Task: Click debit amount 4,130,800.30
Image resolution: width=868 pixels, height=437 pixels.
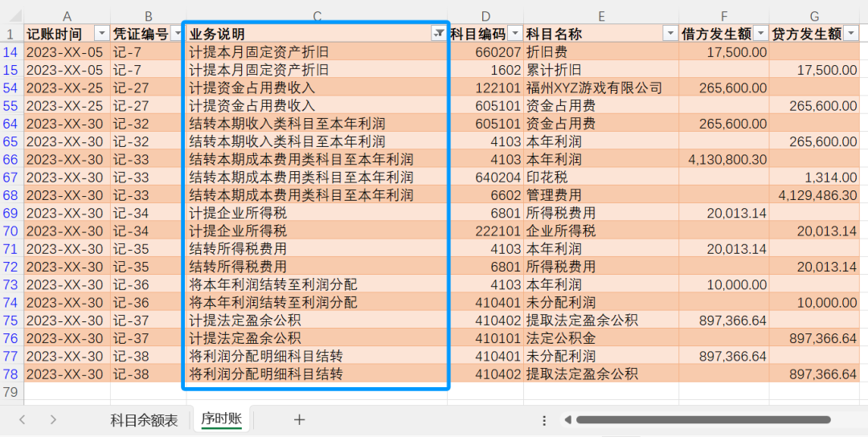Action: coord(724,160)
